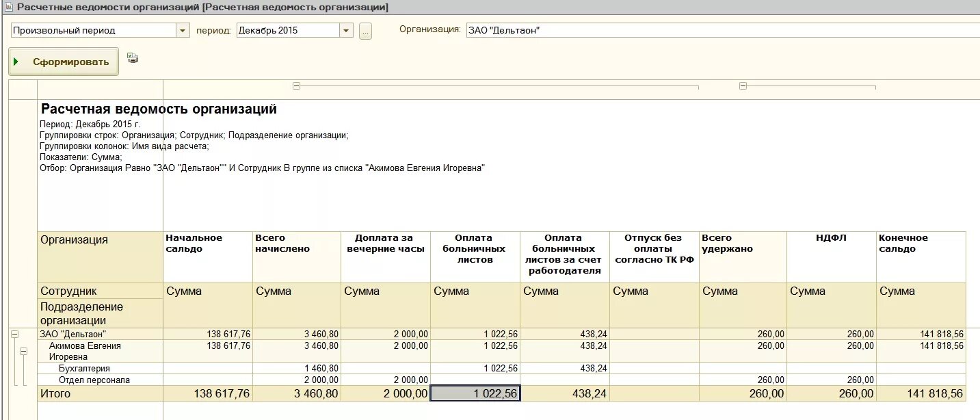Click Всего удержано 260,00 in Отдел персонала row
Image resolution: width=980 pixels, height=420 pixels.
pos(743,380)
